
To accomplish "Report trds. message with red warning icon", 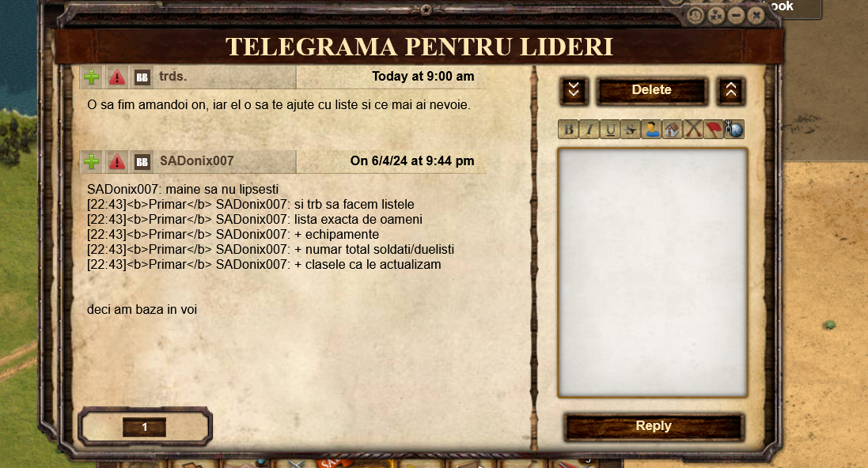I will [117, 77].
